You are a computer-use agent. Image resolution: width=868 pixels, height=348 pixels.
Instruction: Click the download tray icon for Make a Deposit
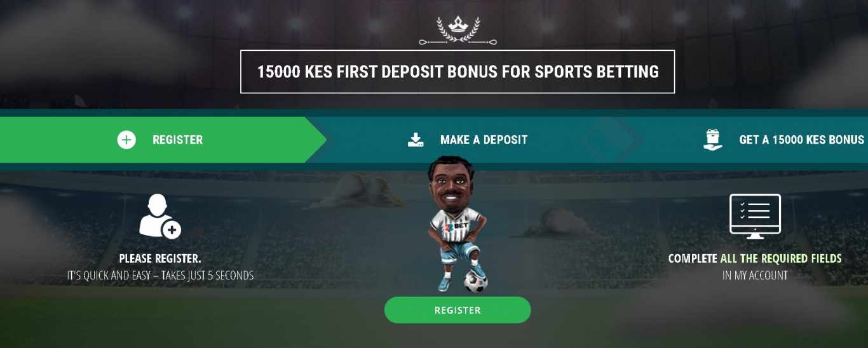[x=416, y=140]
